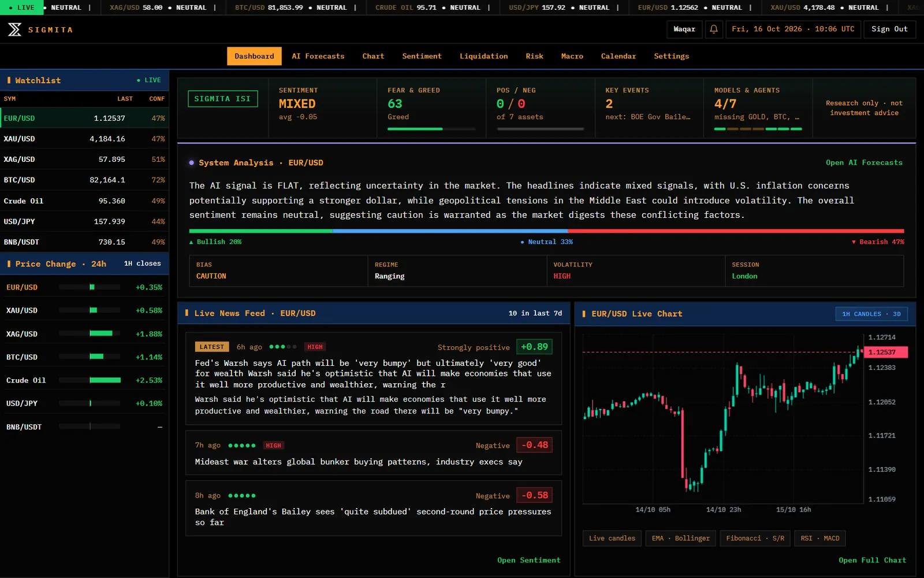Pick XAG/USD from the Watchlist
The width and height of the screenshot is (924, 578).
coord(84,159)
